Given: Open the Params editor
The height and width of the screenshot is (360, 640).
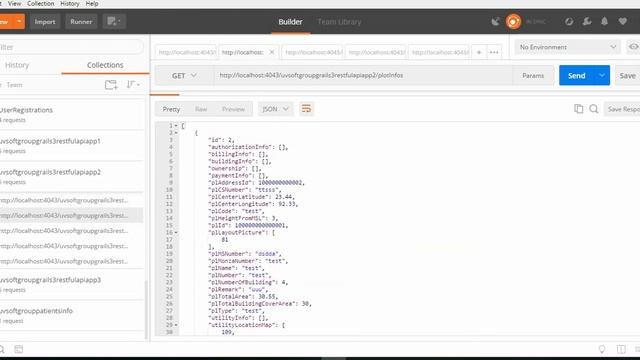Looking at the screenshot, I should pos(533,76).
